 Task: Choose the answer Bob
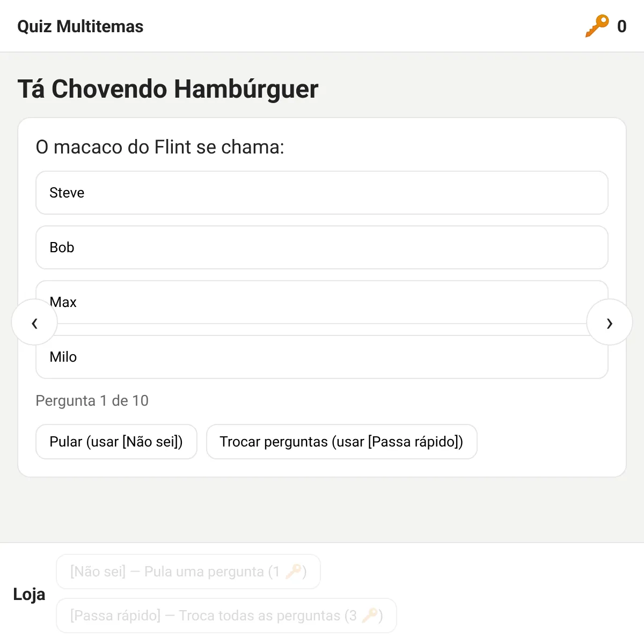pos(321,247)
